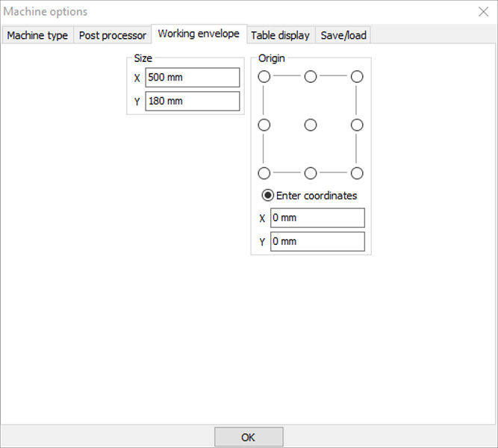Select the bottom-center origin radio button
This screenshot has width=498, height=448.
[311, 173]
